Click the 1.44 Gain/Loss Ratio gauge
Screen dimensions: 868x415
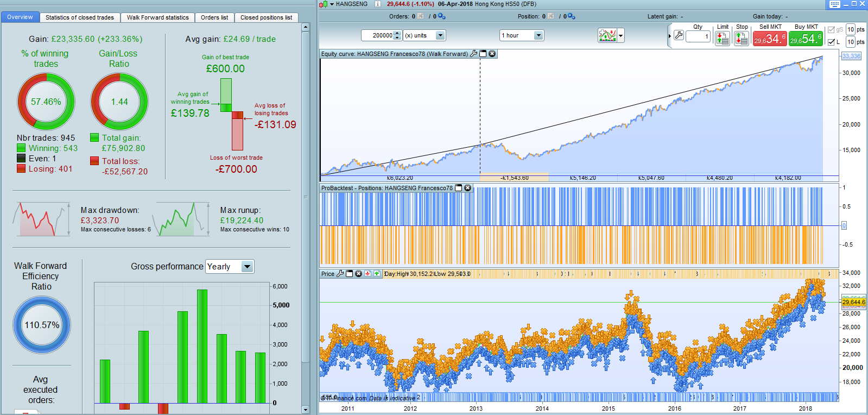119,102
